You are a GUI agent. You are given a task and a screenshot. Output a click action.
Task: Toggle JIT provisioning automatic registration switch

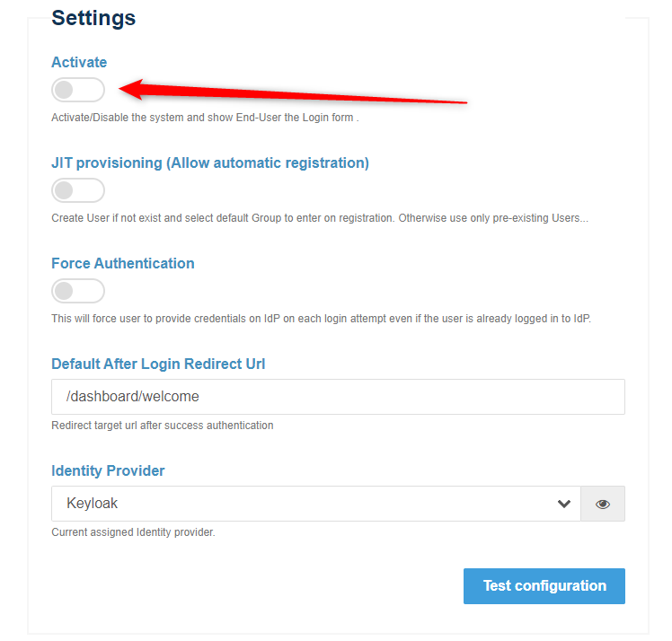[77, 190]
